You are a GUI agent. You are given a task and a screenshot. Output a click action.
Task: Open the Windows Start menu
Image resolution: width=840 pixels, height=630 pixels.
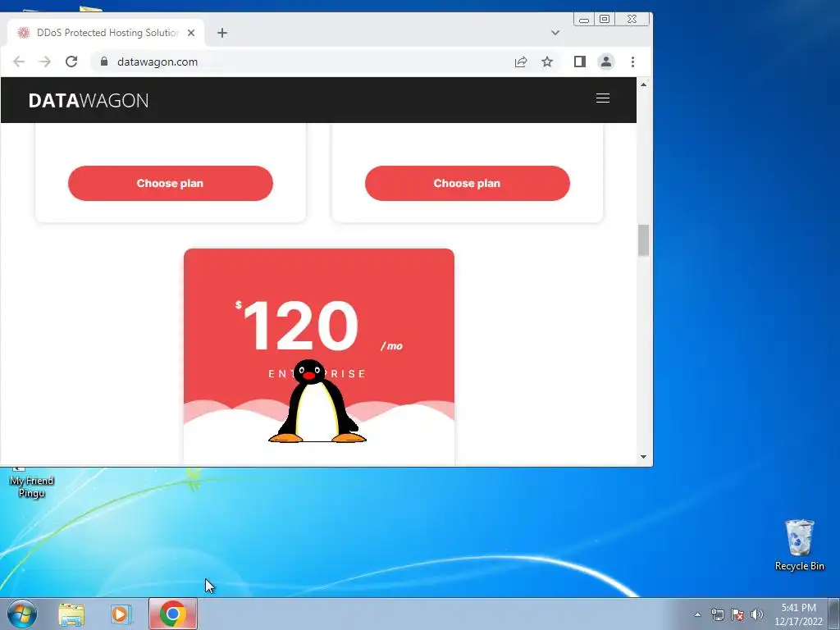pyautogui.click(x=22, y=614)
